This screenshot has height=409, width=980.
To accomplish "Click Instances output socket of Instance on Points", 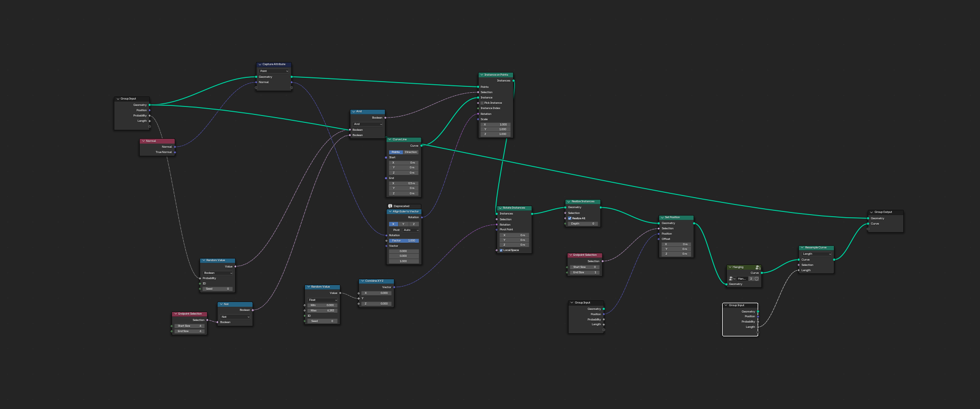I will point(514,81).
